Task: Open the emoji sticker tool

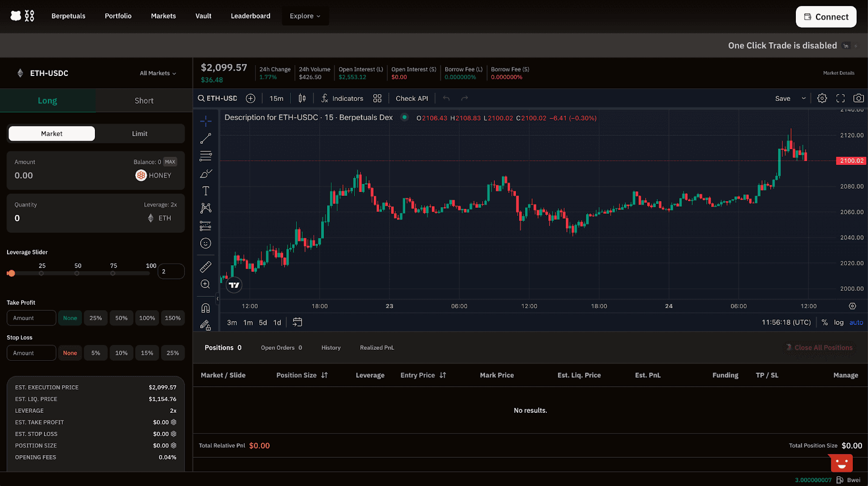Action: 206,244
